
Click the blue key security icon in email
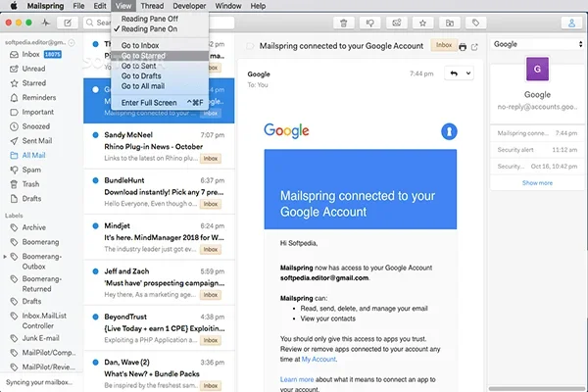[x=449, y=131]
